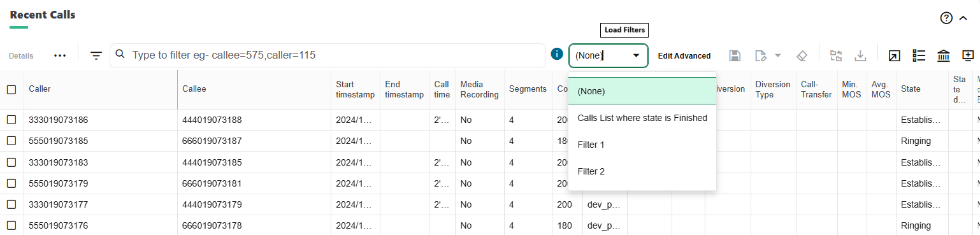Click the Call-Transfer column header

point(817,89)
